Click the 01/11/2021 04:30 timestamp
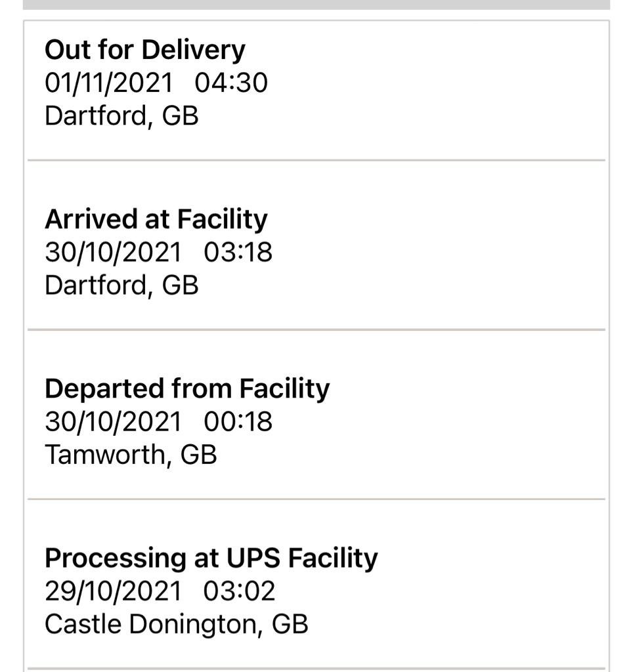The image size is (633, 672). pyautogui.click(x=156, y=83)
